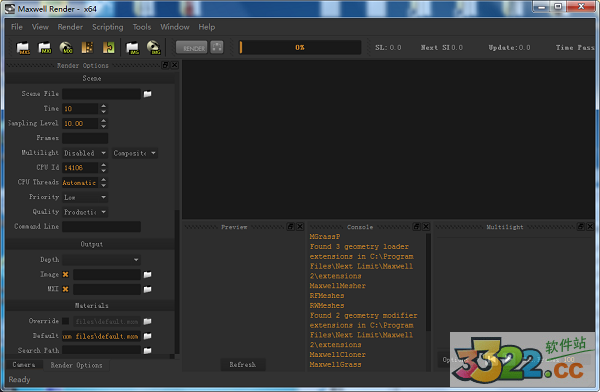The height and width of the screenshot is (392, 600).
Task: Click the Search Path input field
Action: pos(101,350)
